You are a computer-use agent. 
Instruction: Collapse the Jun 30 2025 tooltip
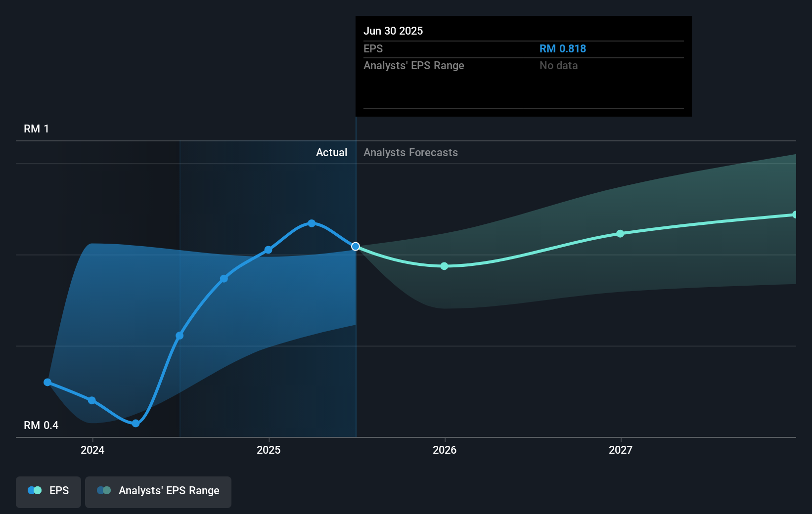pyautogui.click(x=394, y=31)
